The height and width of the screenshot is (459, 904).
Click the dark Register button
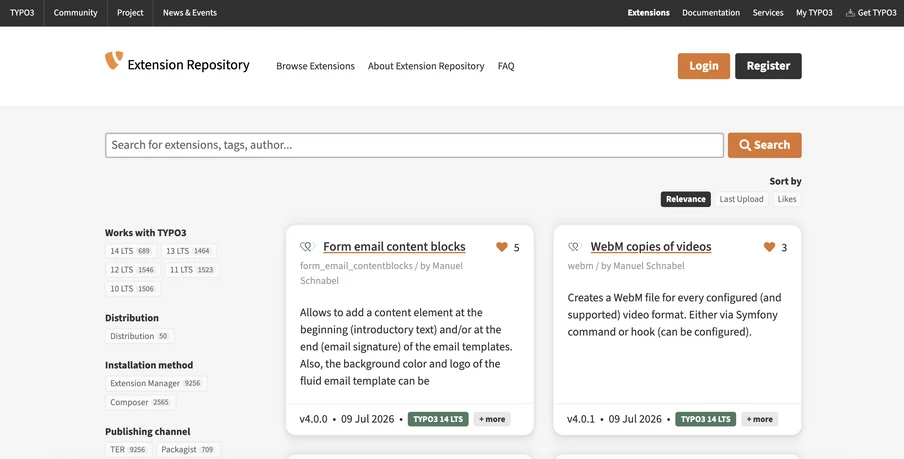coord(768,66)
